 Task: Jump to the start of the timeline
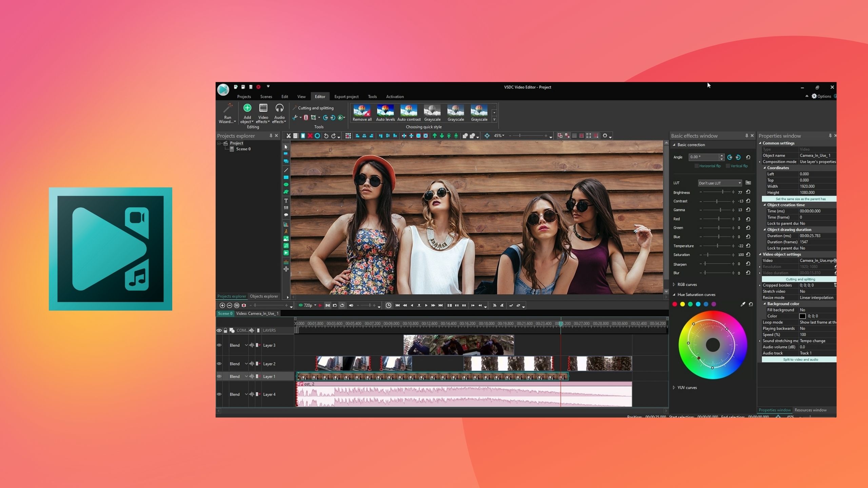[397, 305]
